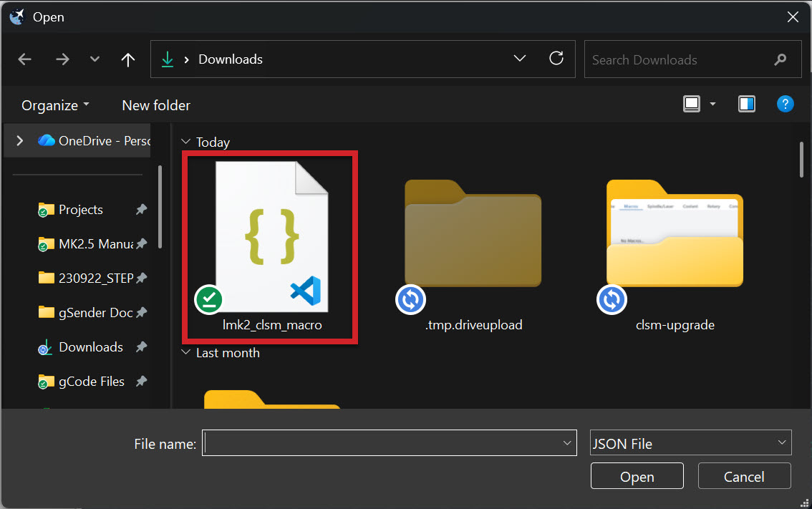Collapse the Last month group
812x509 pixels.
pos(187,353)
